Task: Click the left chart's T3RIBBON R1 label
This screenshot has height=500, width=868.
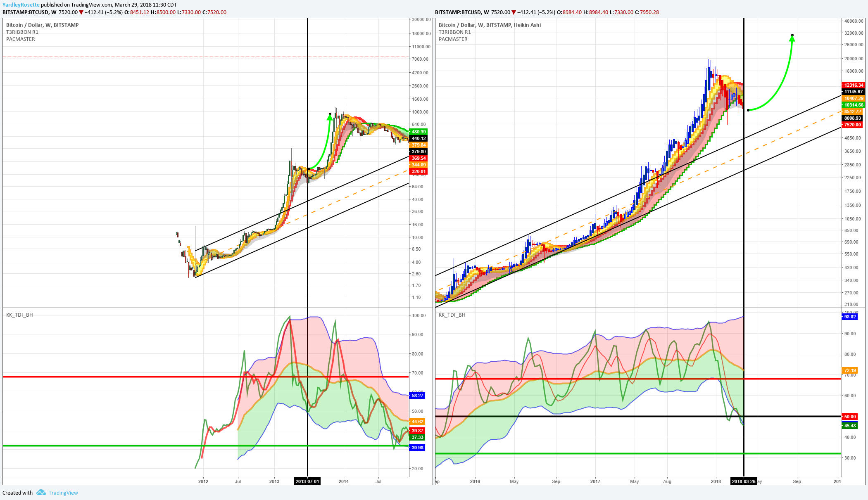Action: [22, 32]
